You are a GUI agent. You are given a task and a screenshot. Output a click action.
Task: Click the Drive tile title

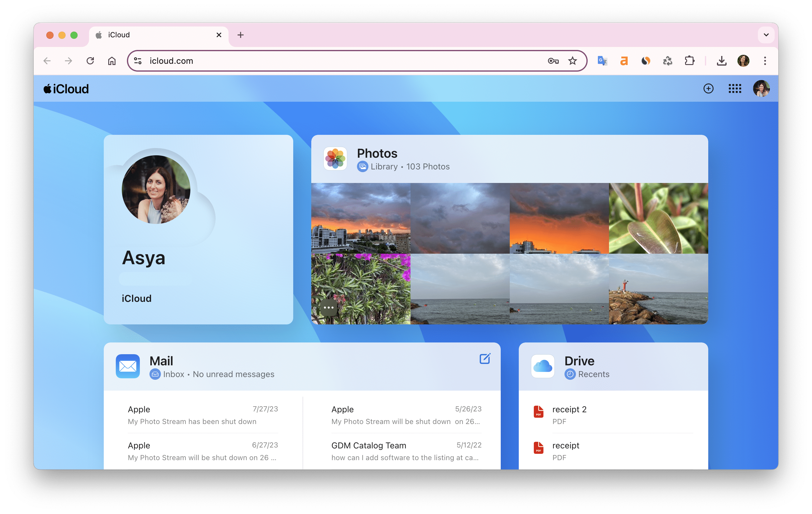(x=579, y=361)
